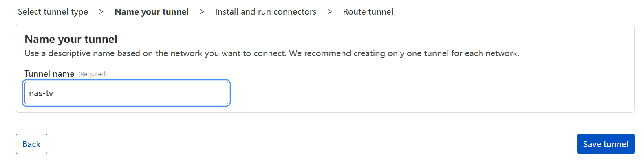This screenshot has height=167, width=644.
Task: Open the Install and run connectors step
Action: [x=266, y=12]
